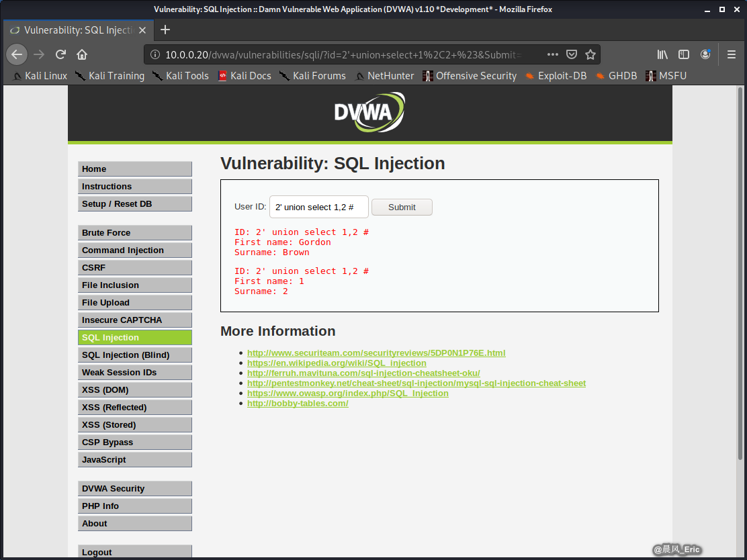The height and width of the screenshot is (560, 747).
Task: Open the XSS (Stored) page
Action: tap(135, 425)
